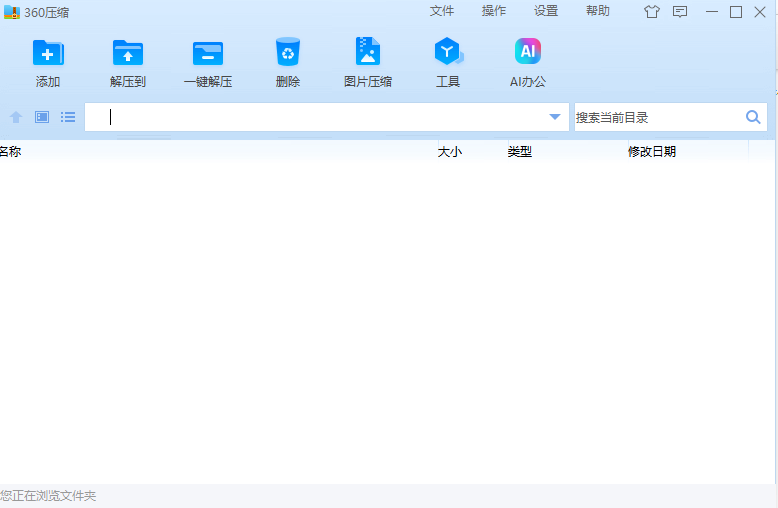This screenshot has width=778, height=508.
Task: Close the 360压缩 window
Action: pos(760,12)
